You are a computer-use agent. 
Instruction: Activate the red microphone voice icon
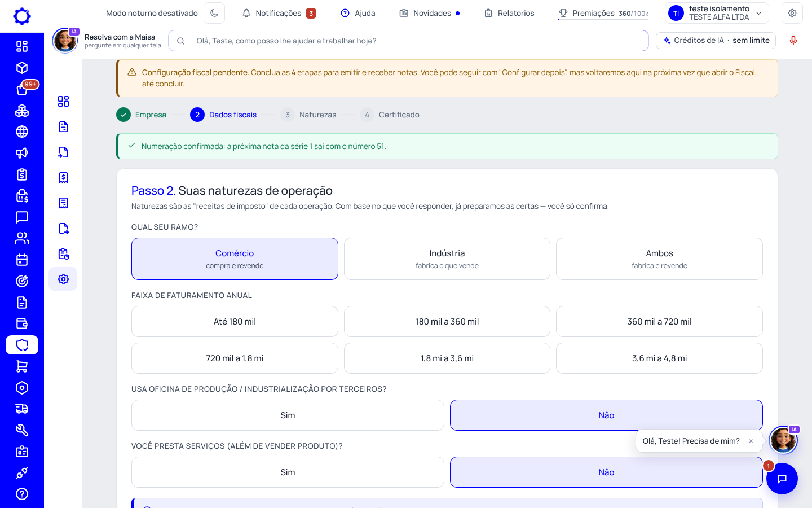[x=793, y=41]
